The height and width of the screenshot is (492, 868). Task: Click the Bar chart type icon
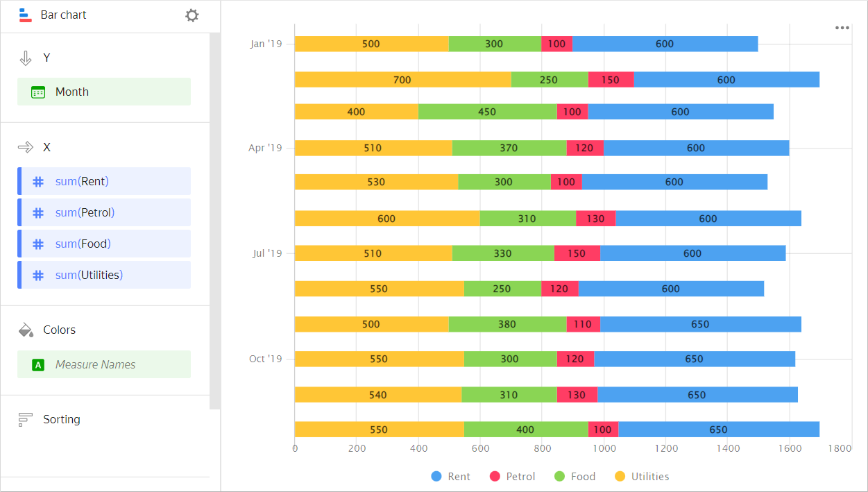coord(25,15)
